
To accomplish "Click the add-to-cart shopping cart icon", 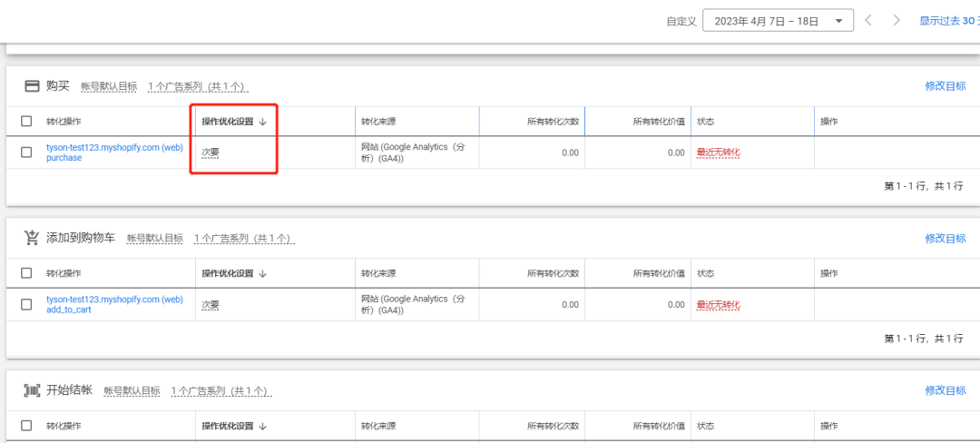I will [x=32, y=238].
